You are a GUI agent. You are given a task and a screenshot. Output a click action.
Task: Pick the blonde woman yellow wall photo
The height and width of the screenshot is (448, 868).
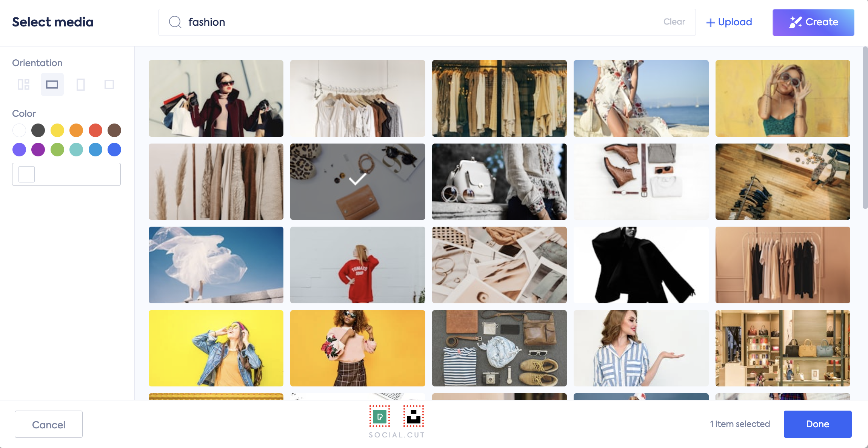point(783,98)
